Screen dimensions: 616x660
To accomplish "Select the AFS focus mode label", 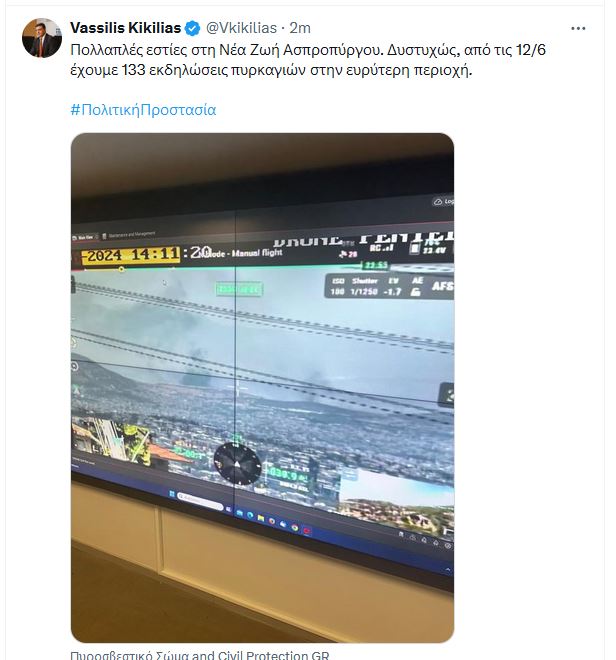I will click(443, 286).
